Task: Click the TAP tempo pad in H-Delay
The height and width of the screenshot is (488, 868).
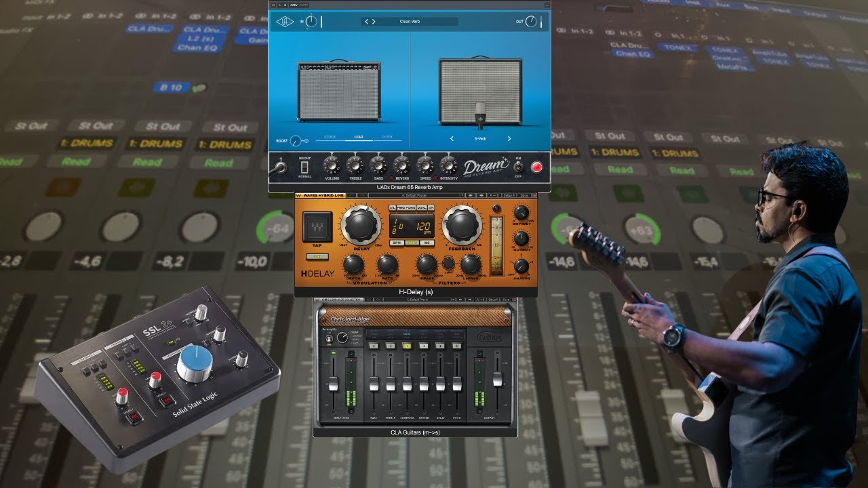Action: point(317,226)
